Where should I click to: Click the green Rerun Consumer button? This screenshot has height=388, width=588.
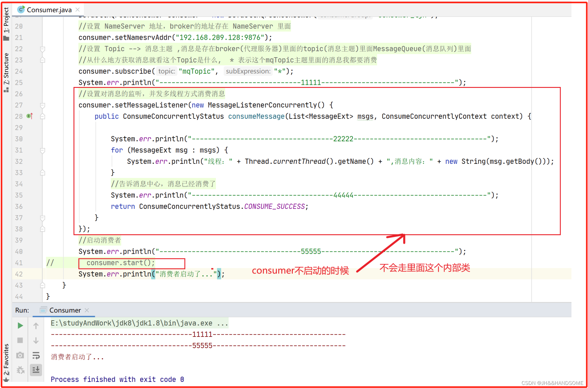[20, 326]
